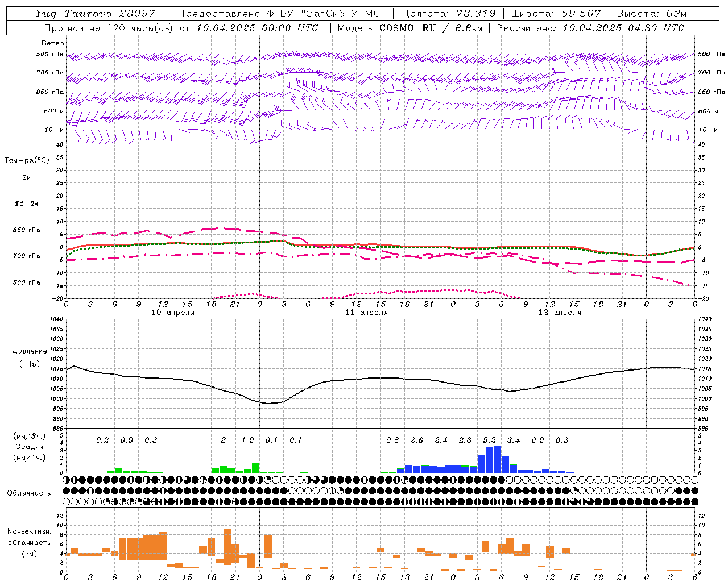728x582 pixels.
Task: Click the calculation time Рассчитано: 10.04.2025 04:39 UTC
Action: [x=590, y=28]
